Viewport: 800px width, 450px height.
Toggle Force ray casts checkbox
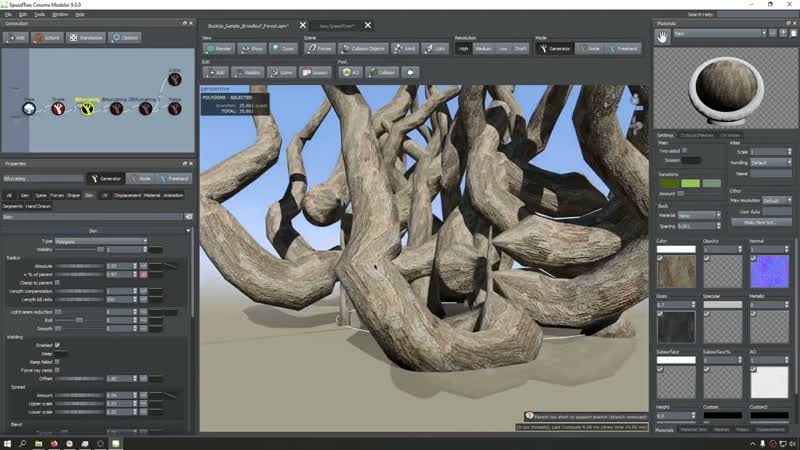pos(57,370)
